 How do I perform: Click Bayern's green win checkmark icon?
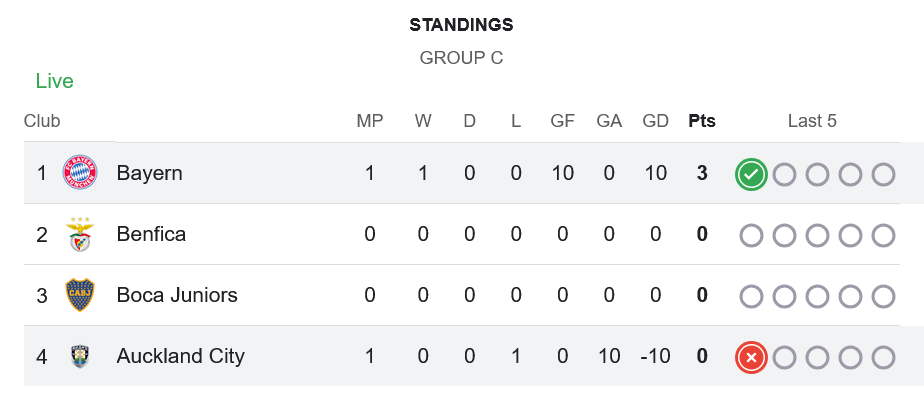(751, 174)
